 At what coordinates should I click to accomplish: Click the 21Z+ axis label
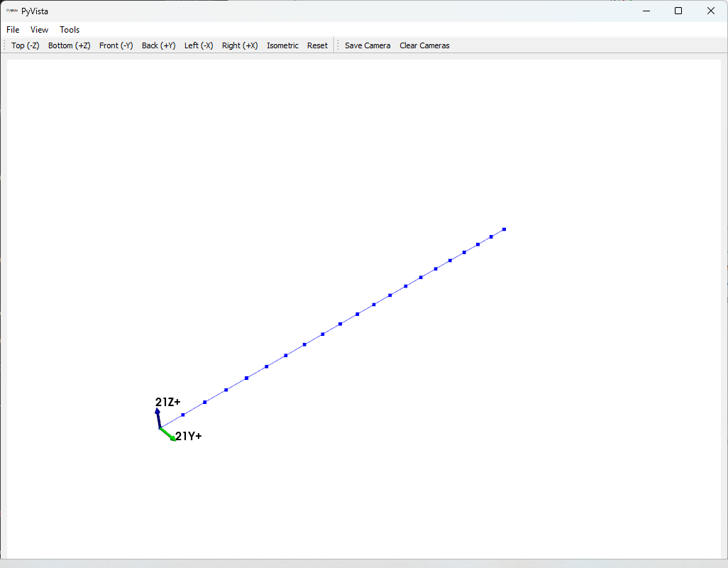167,402
